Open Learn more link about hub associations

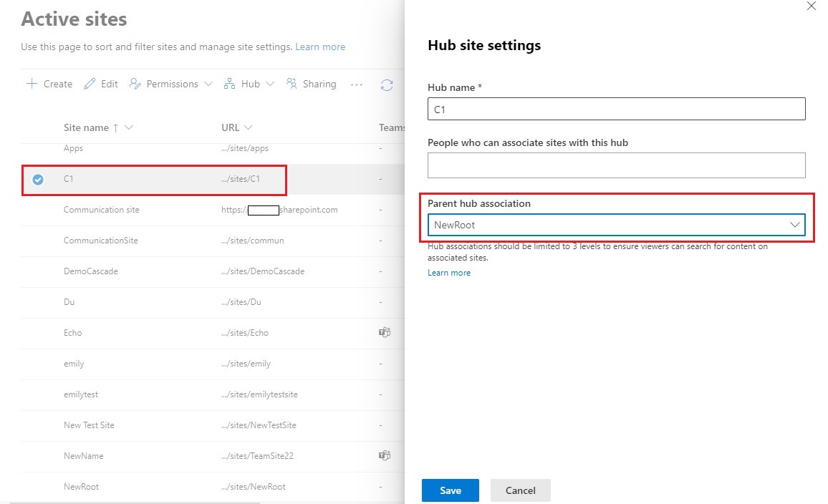click(449, 273)
